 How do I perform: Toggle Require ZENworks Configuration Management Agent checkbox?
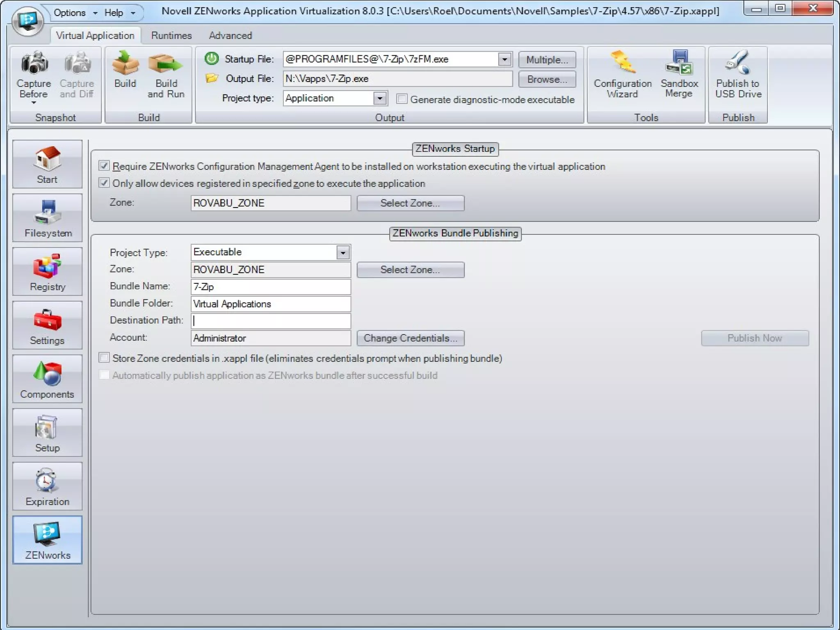click(104, 166)
